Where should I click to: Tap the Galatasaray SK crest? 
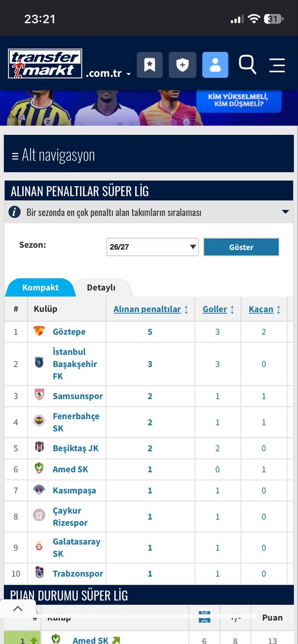tap(39, 547)
